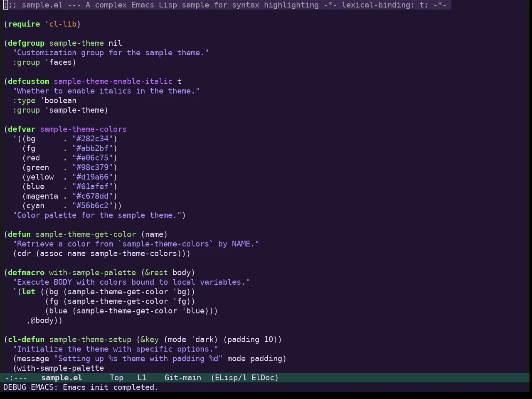Click the '&key' parameter keyword
532x399 pixels.
pyautogui.click(x=150, y=339)
